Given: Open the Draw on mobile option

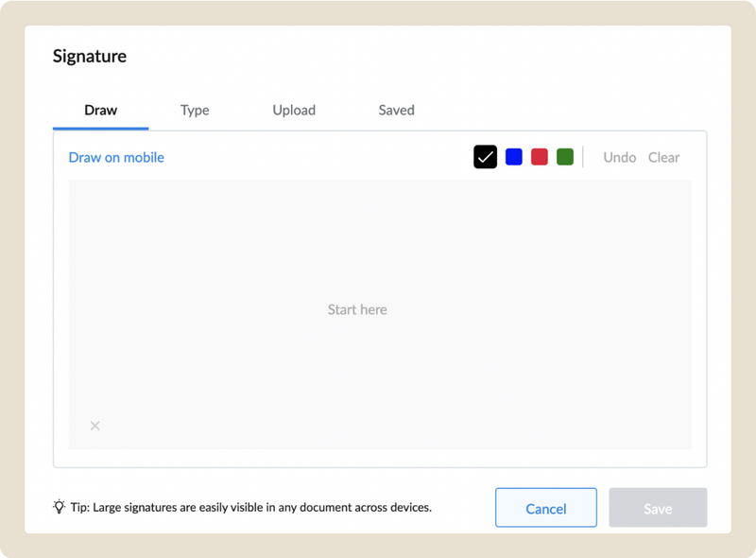Looking at the screenshot, I should (116, 157).
